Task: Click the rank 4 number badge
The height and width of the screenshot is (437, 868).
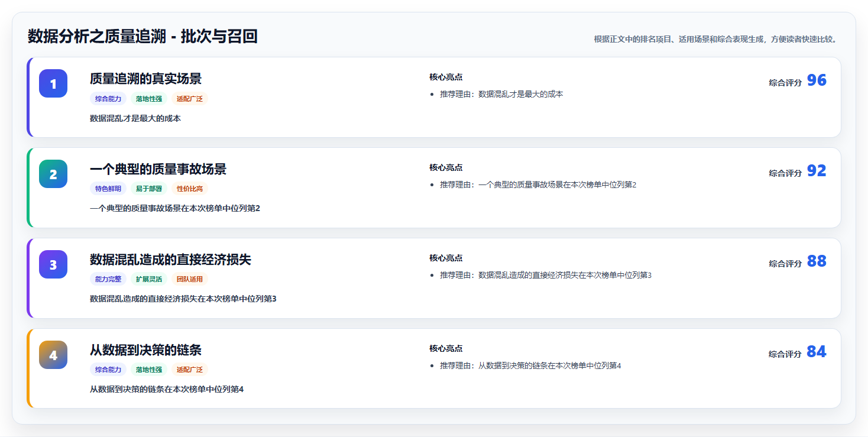Action: click(x=53, y=355)
